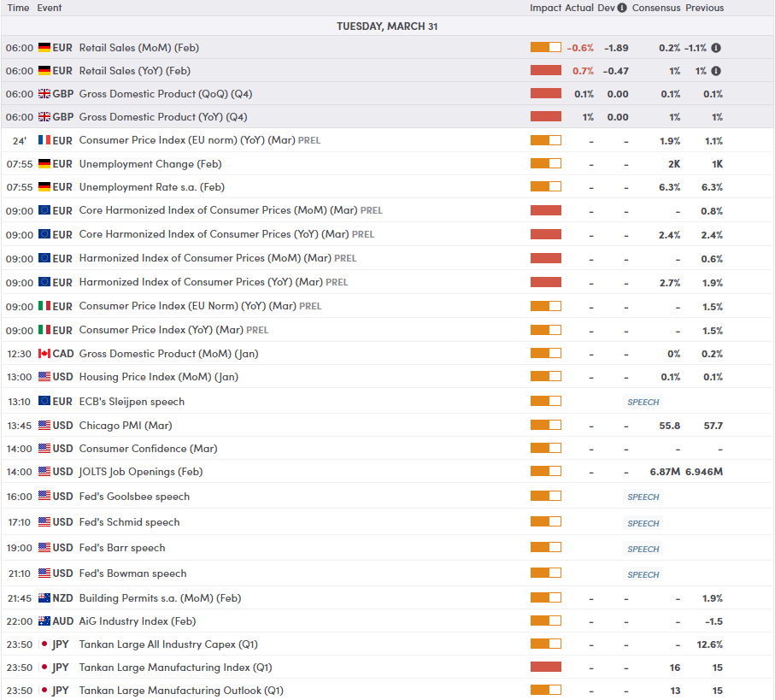Screen dimensions: 775x700
Task: Click SPEECH tag on ECB's Sleijpen row
Action: pyautogui.click(x=643, y=402)
